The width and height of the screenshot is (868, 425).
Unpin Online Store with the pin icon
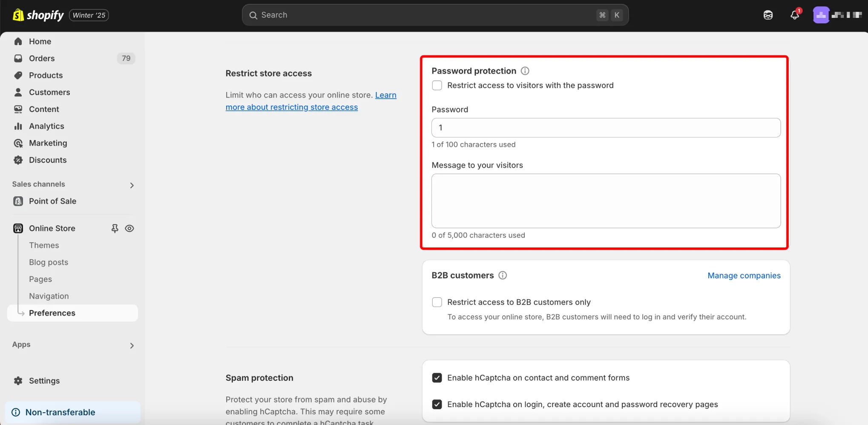(115, 228)
